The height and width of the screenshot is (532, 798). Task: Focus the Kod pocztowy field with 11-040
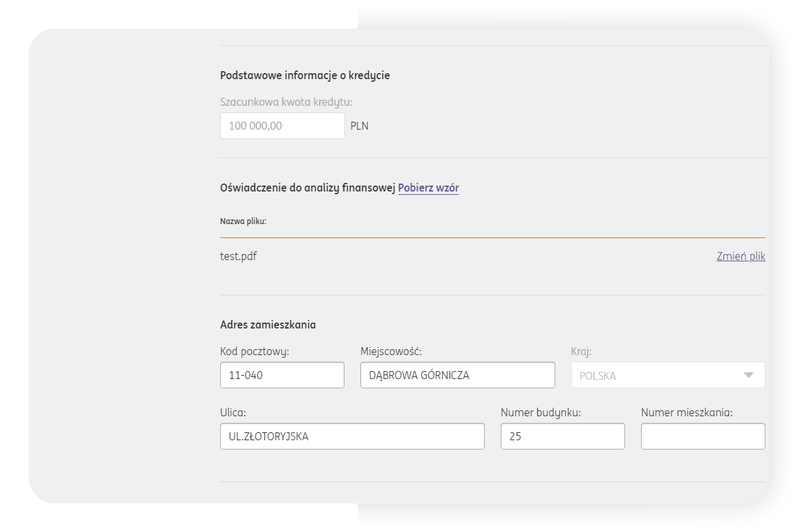[x=282, y=375]
